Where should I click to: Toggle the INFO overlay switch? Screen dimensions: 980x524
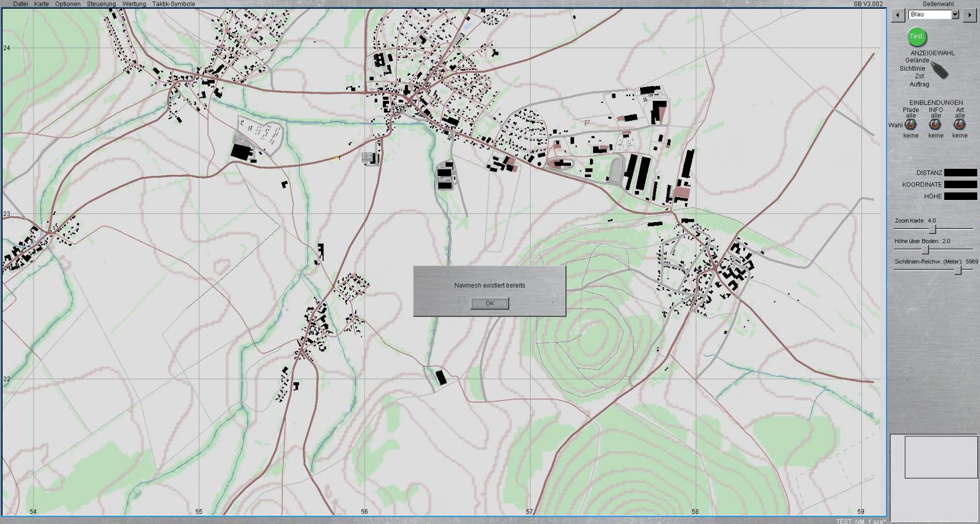[935, 124]
